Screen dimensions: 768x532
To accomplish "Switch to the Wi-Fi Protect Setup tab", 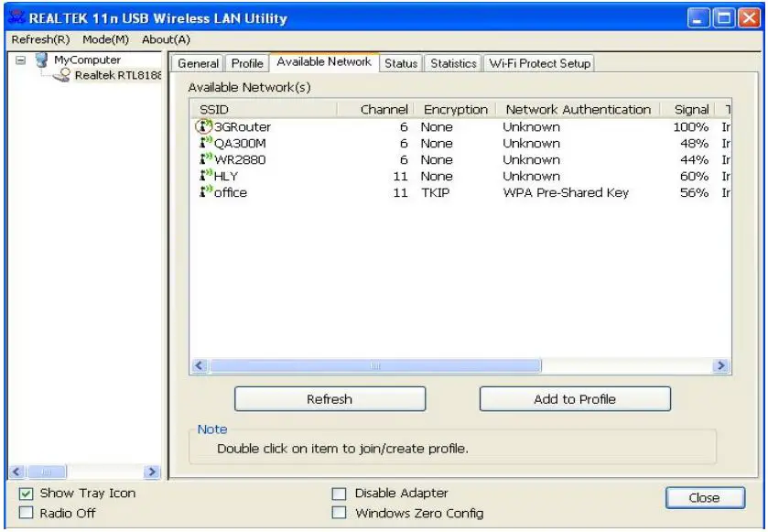I will coord(540,63).
